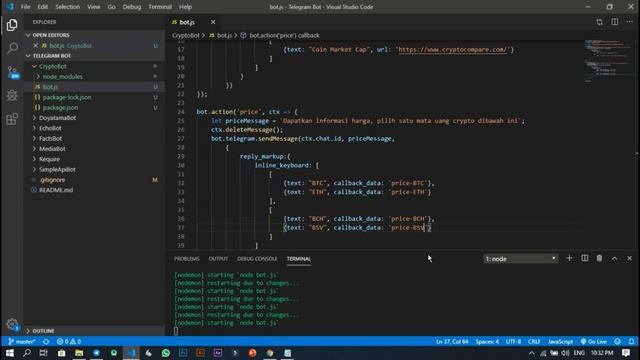Open the Edit menu
Image resolution: width=640 pixels, height=360 pixels.
[42, 7]
